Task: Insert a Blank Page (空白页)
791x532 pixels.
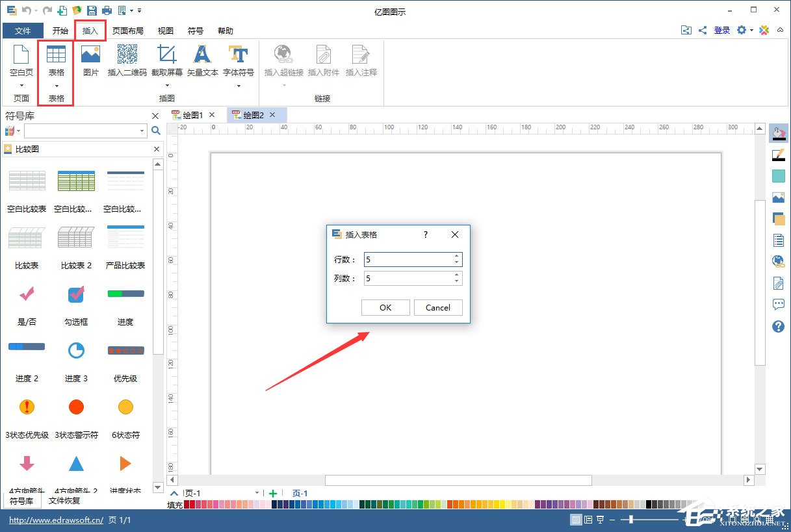Action: pyautogui.click(x=21, y=62)
